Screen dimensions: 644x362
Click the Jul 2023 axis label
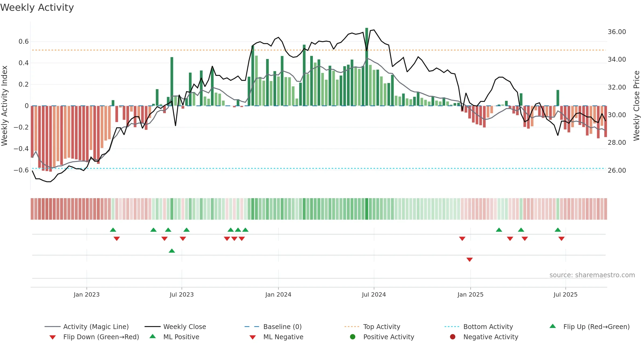click(x=182, y=294)
